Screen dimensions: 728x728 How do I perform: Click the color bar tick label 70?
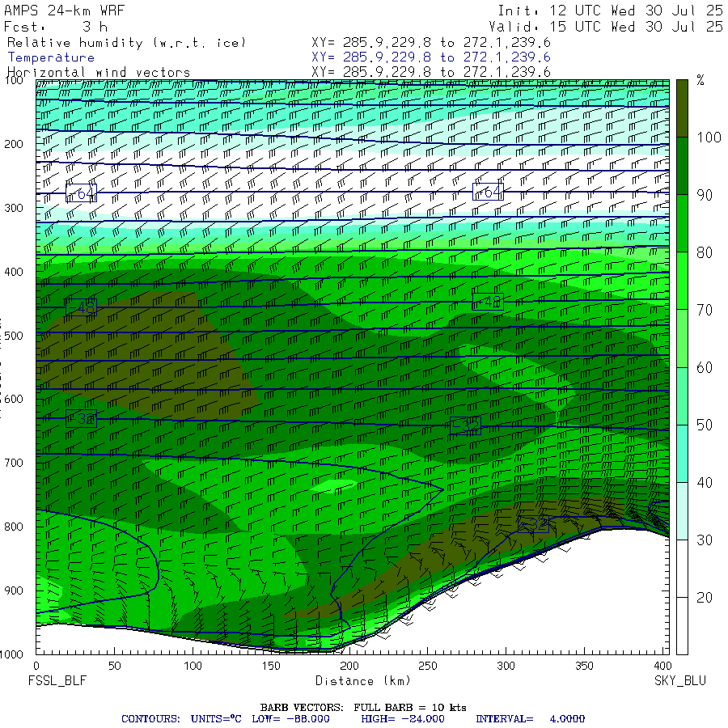705,310
